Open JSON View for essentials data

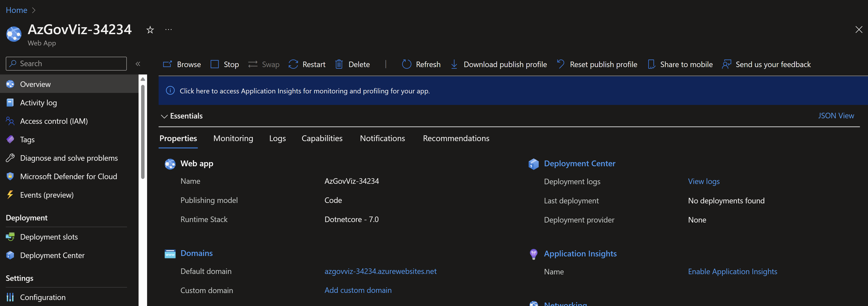(x=836, y=115)
